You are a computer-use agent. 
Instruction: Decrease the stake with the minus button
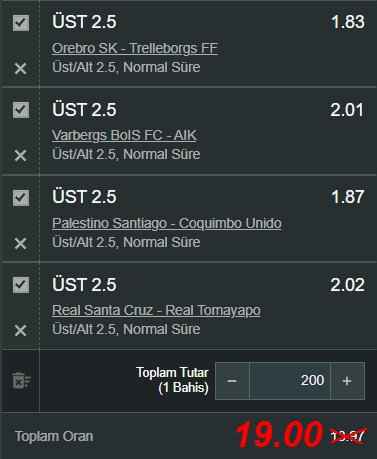pyautogui.click(x=232, y=381)
